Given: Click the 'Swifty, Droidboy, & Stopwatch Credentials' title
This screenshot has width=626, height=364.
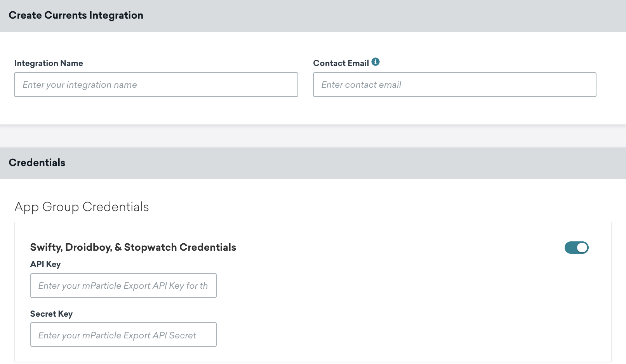Looking at the screenshot, I should (133, 247).
